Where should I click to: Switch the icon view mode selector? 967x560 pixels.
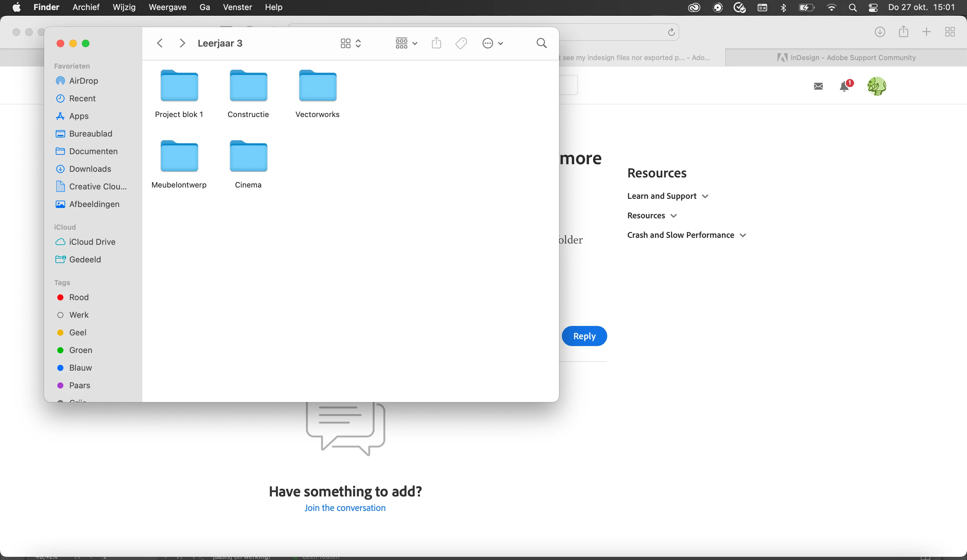pyautogui.click(x=350, y=43)
